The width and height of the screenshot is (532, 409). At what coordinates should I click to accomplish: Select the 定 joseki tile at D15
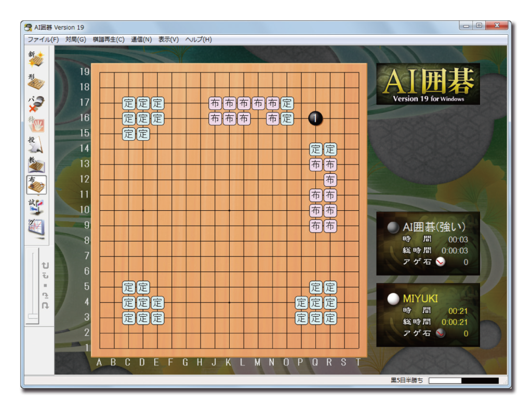pos(143,134)
